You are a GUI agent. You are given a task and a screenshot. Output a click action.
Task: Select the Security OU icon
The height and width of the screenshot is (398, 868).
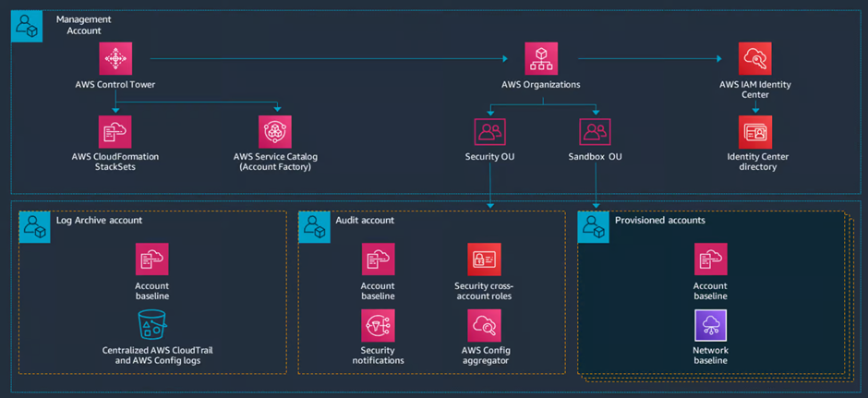tap(489, 132)
